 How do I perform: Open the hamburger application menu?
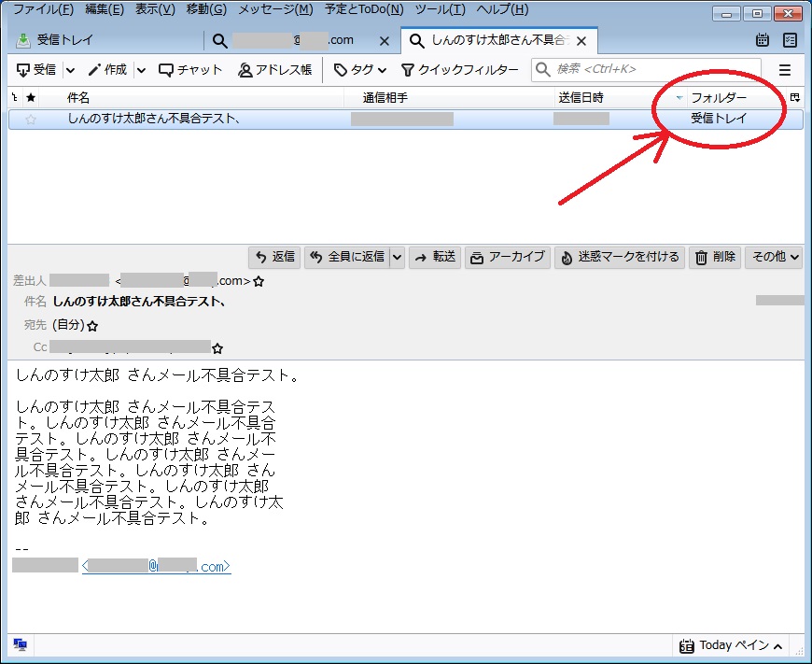click(785, 70)
